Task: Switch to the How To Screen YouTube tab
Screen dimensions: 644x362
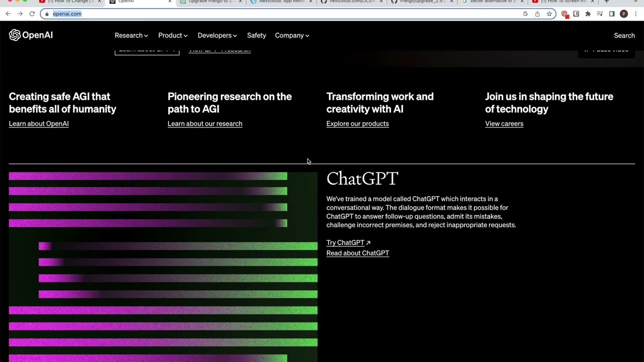Action: (561, 2)
